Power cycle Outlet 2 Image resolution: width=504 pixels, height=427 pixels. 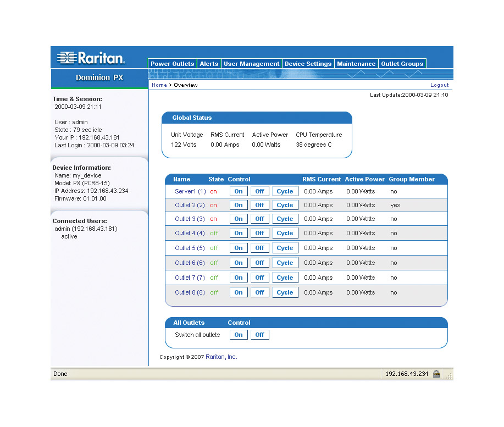285,205
